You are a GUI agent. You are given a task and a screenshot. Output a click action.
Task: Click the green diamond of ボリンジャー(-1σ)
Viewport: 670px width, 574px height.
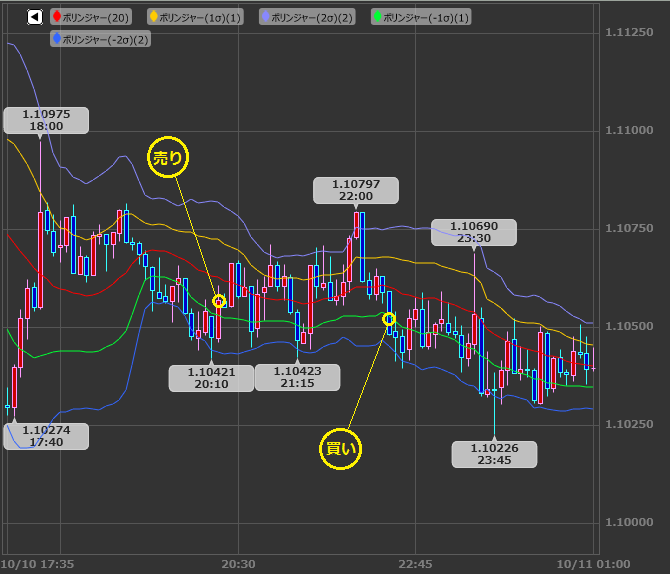click(377, 17)
